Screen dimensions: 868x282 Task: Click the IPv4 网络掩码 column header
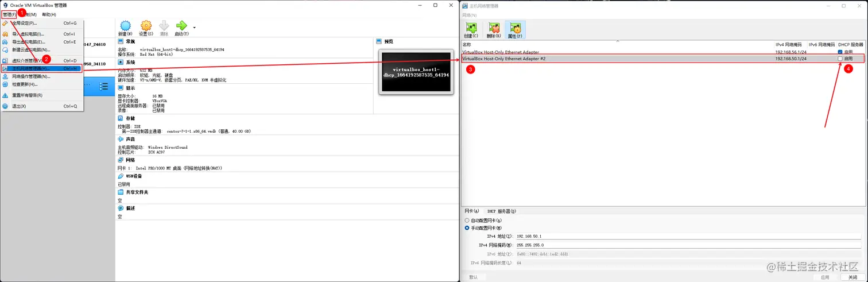pyautogui.click(x=789, y=44)
